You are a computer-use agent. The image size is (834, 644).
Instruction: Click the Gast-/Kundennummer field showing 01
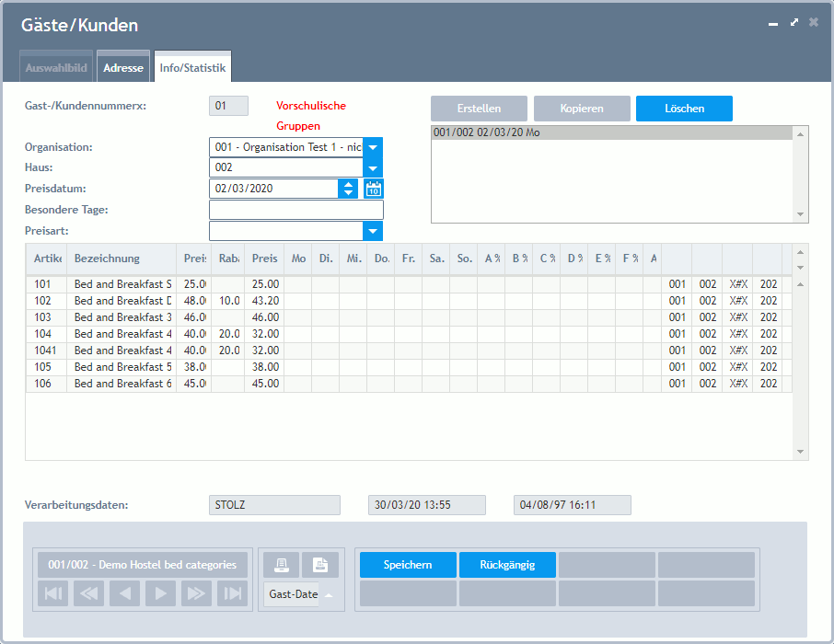coord(228,106)
